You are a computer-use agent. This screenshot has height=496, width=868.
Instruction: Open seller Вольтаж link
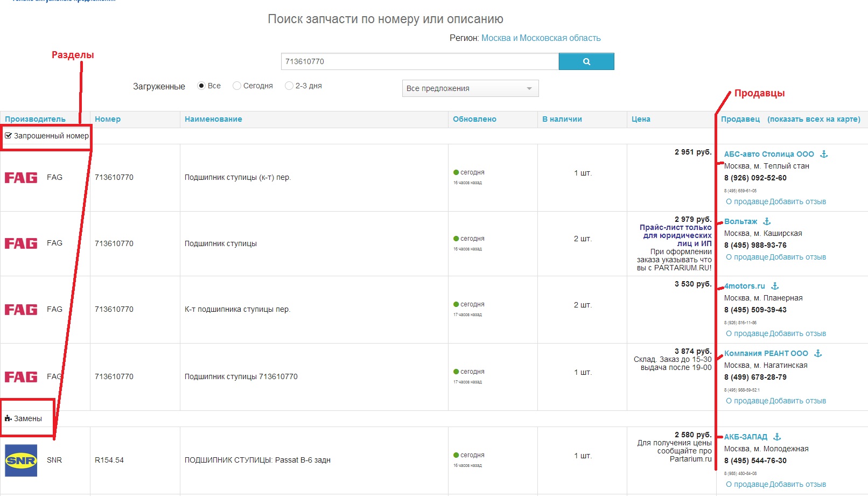click(x=740, y=221)
